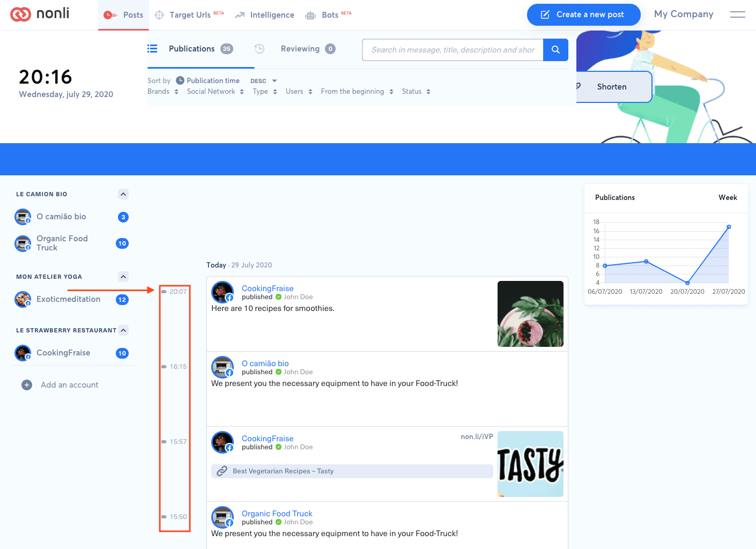The image size is (756, 549).
Task: Open the Bots tab
Action: [x=328, y=15]
